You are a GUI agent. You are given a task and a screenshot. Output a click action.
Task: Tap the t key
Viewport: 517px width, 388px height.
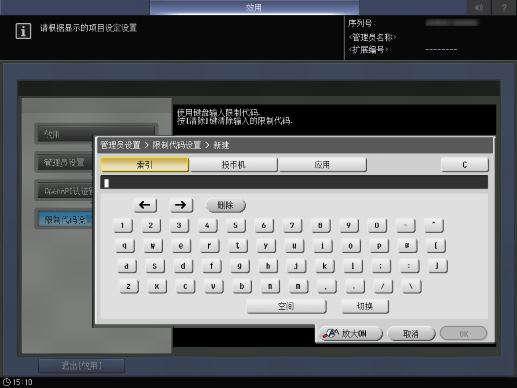(x=238, y=246)
